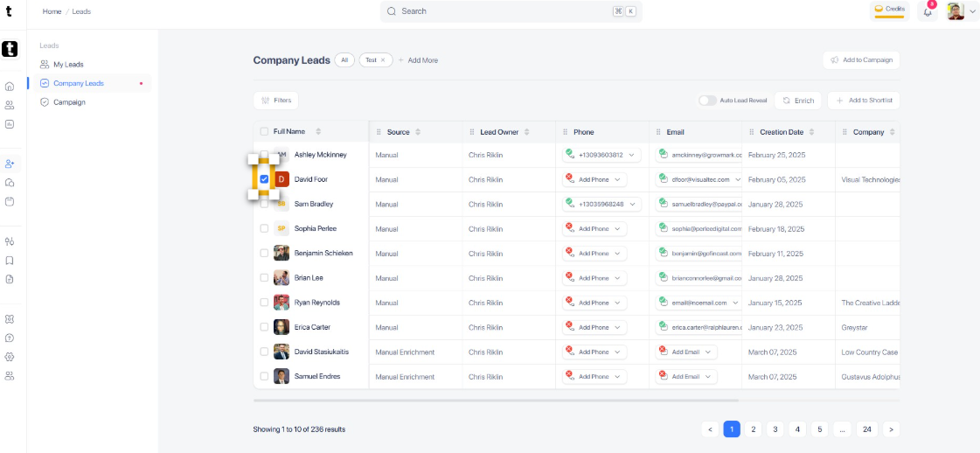Sort by Creation Date using sort arrows

click(x=811, y=132)
